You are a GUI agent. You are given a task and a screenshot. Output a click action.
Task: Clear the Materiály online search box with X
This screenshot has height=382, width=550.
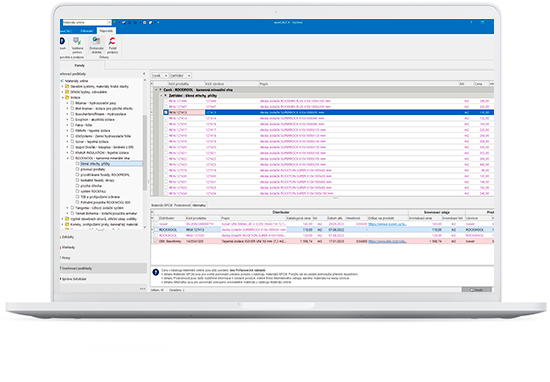tap(109, 22)
